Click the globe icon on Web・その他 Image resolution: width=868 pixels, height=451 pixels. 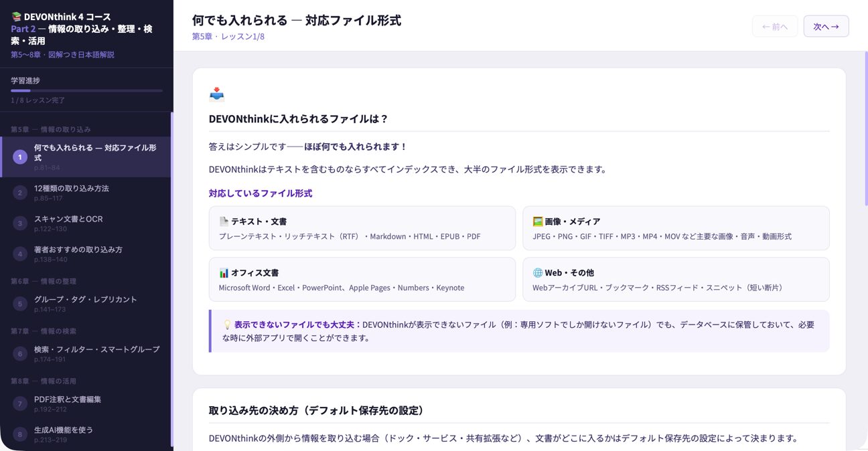(x=537, y=273)
